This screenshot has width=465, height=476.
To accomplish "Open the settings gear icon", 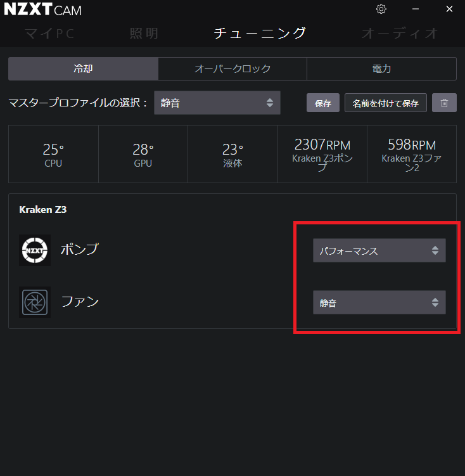I will 381,9.
